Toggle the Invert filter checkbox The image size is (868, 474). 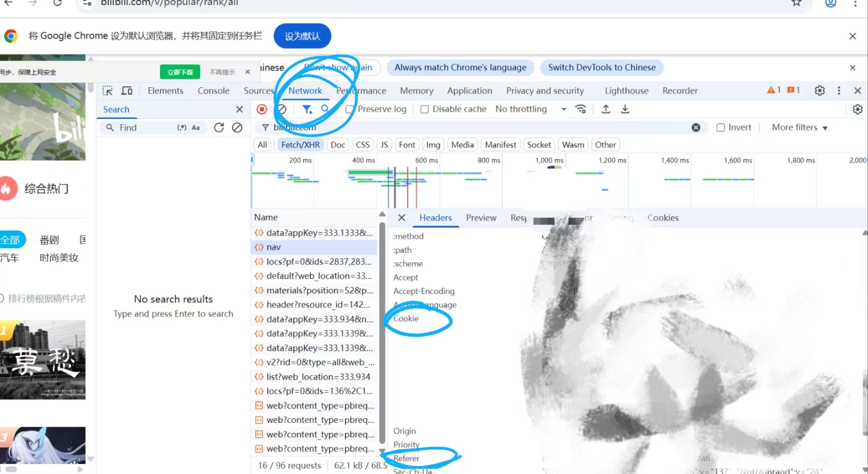[721, 127]
